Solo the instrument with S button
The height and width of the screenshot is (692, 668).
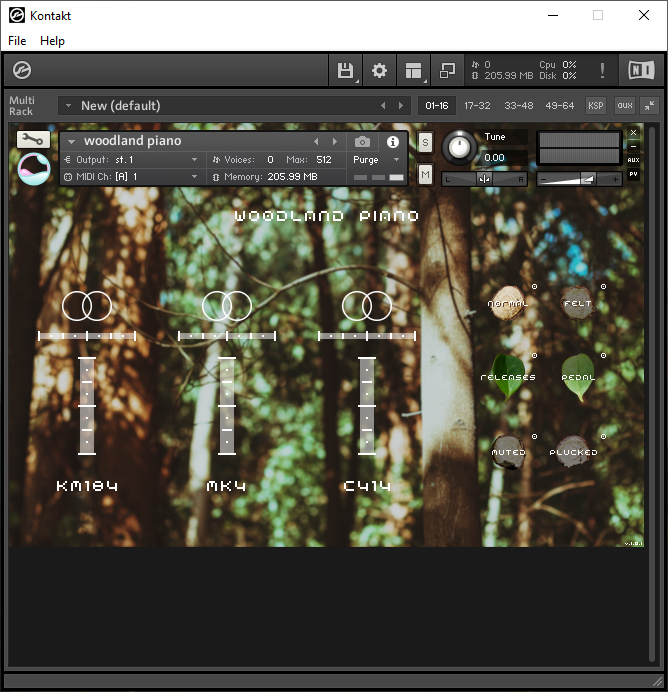click(x=425, y=142)
